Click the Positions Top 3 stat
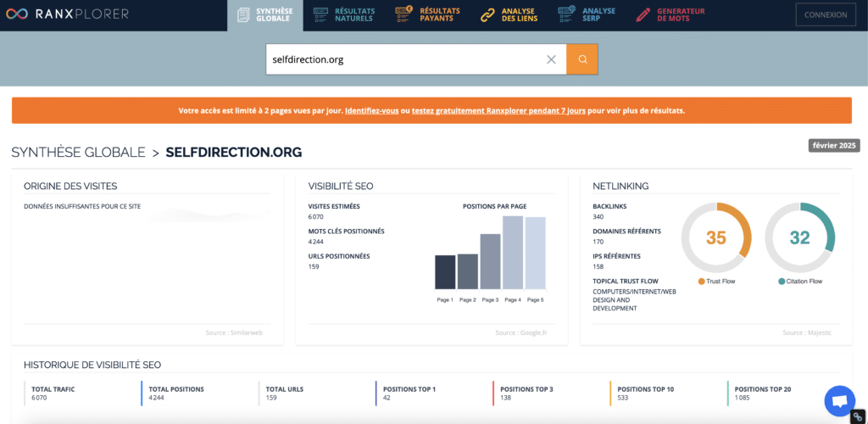This screenshot has width=868, height=424. point(526,393)
